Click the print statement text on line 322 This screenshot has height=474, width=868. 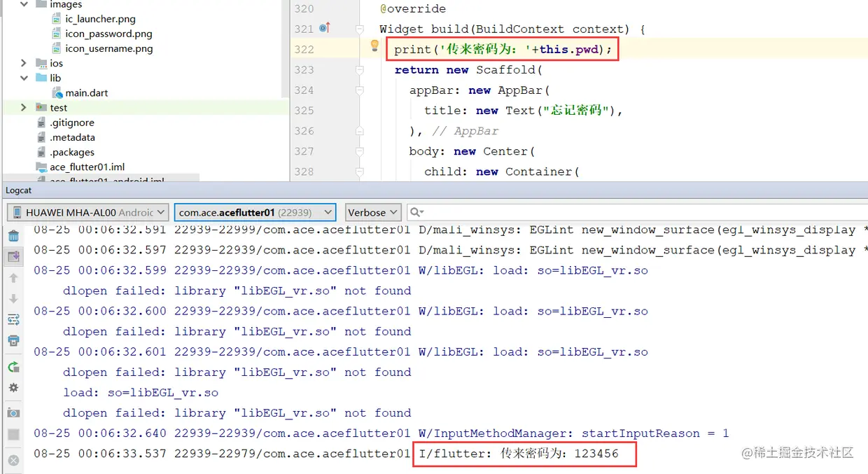(503, 49)
